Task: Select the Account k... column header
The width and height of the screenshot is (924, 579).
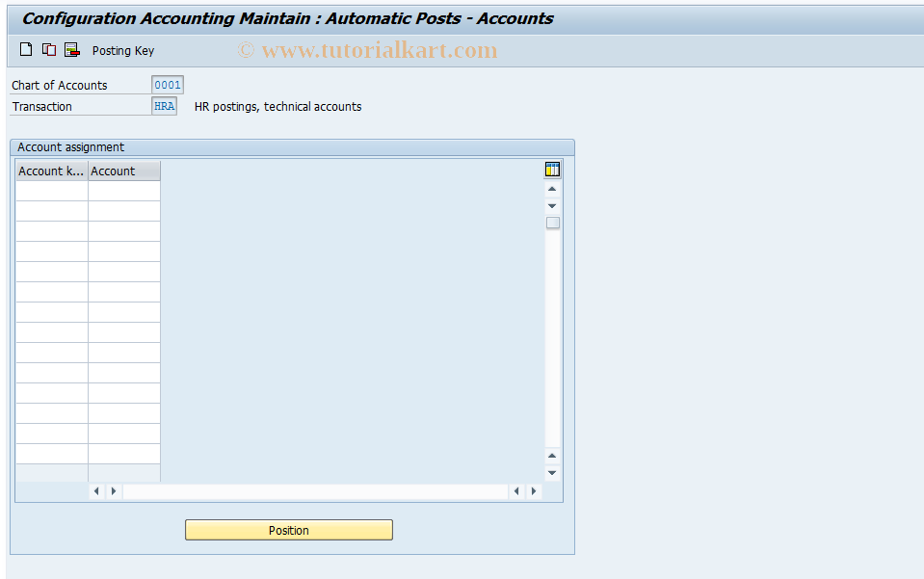Action: point(52,171)
